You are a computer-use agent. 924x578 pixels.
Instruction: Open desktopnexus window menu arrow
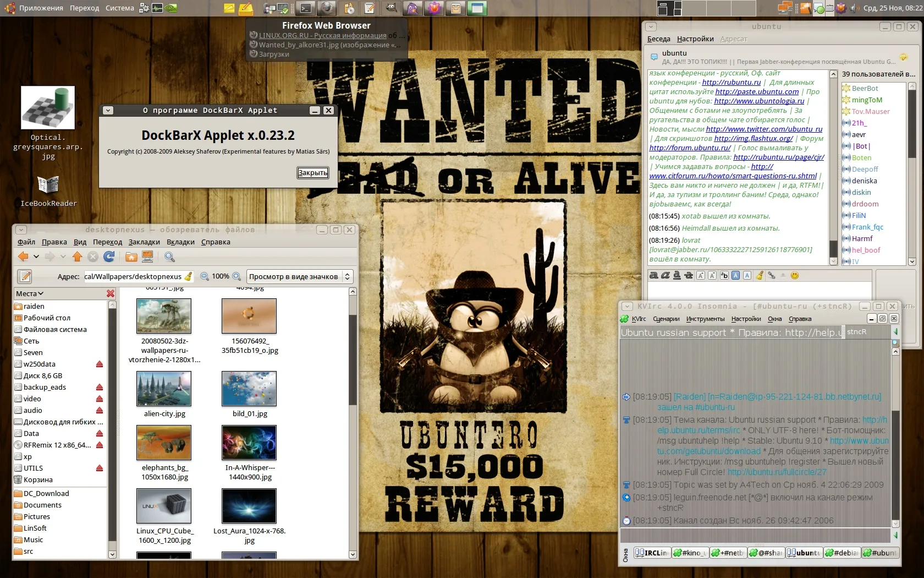(21, 230)
